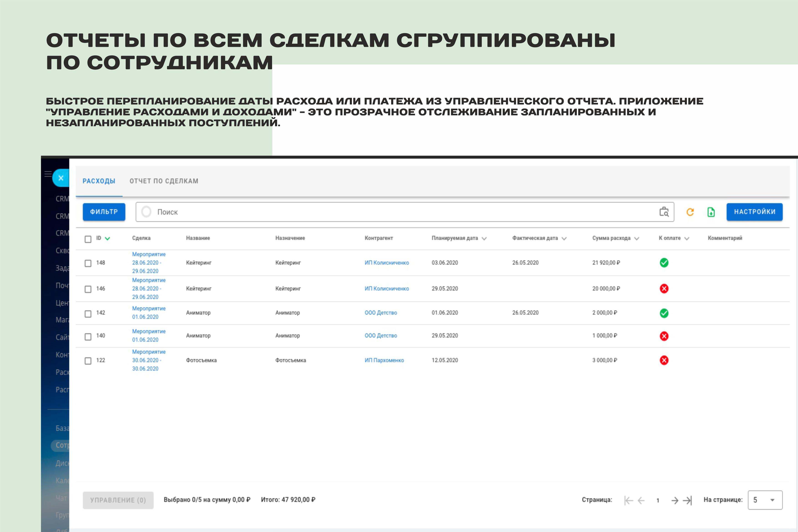The height and width of the screenshot is (532, 798).
Task: Sort by Сумма расхода column arrow
Action: coord(636,239)
